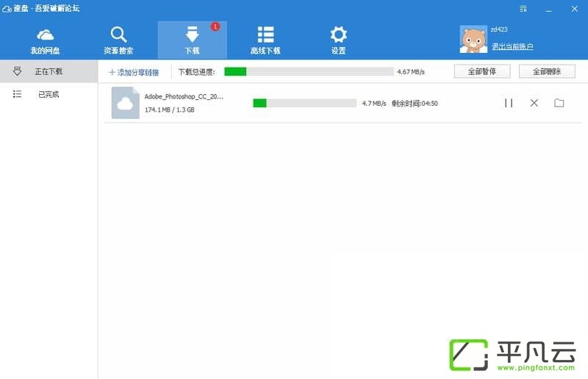
Task: Click the 全部删除 delete all button
Action: pos(547,71)
